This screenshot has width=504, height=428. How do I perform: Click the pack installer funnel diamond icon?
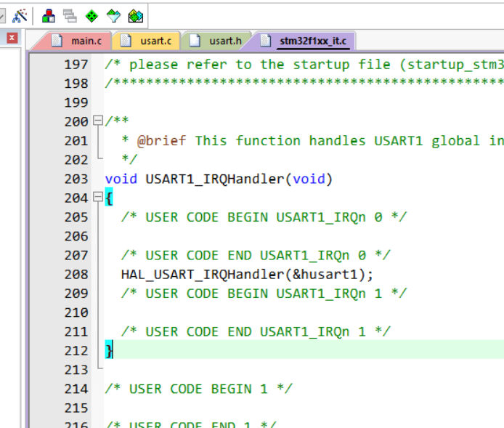click(x=113, y=16)
